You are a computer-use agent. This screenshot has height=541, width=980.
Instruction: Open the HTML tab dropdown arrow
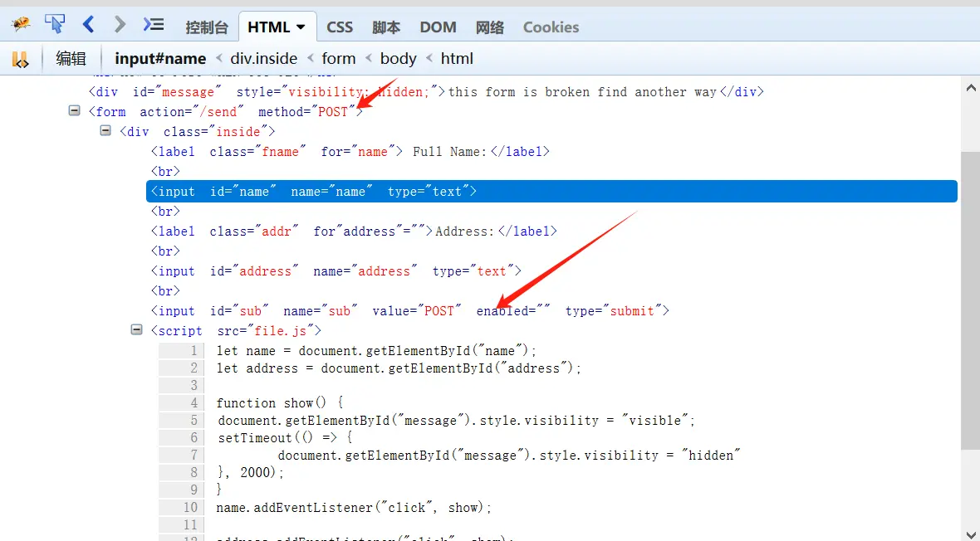coord(301,27)
